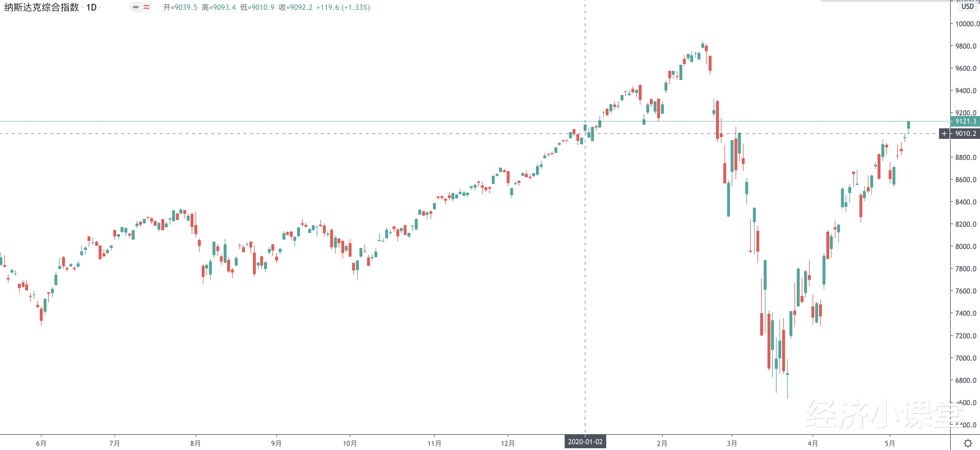This screenshot has height=450, width=980.
Task: Click the 9800.0 price axis label
Action: coord(966,46)
